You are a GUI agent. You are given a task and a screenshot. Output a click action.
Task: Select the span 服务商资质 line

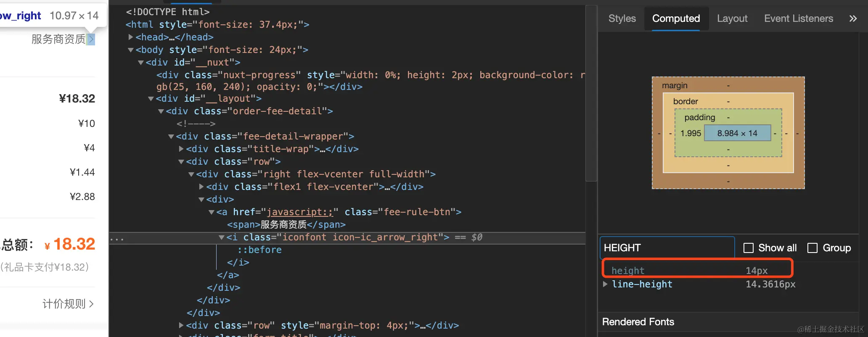tap(286, 224)
